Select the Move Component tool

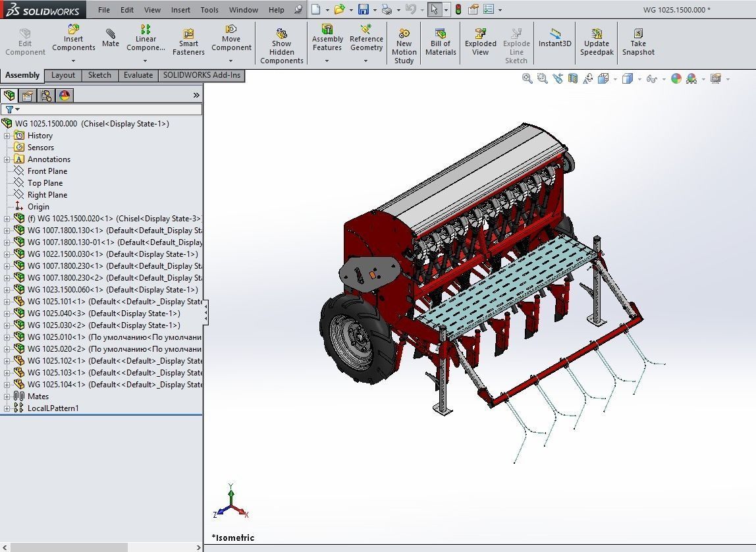pyautogui.click(x=231, y=38)
